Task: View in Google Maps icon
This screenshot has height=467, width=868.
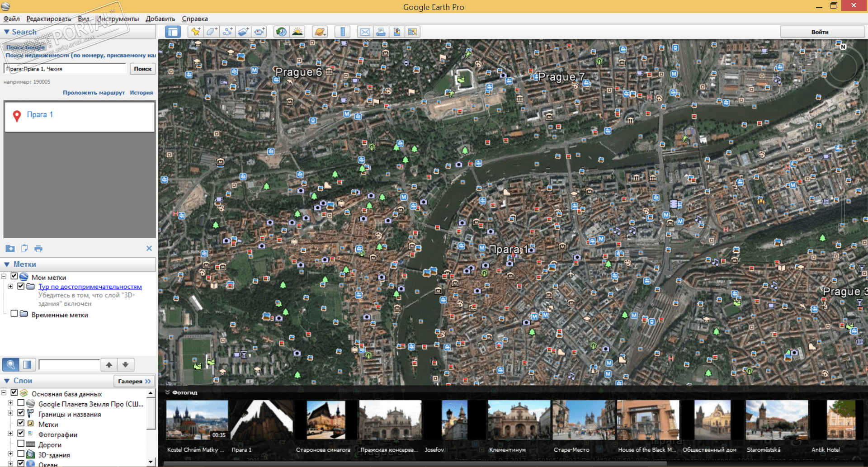Action: pyautogui.click(x=412, y=32)
